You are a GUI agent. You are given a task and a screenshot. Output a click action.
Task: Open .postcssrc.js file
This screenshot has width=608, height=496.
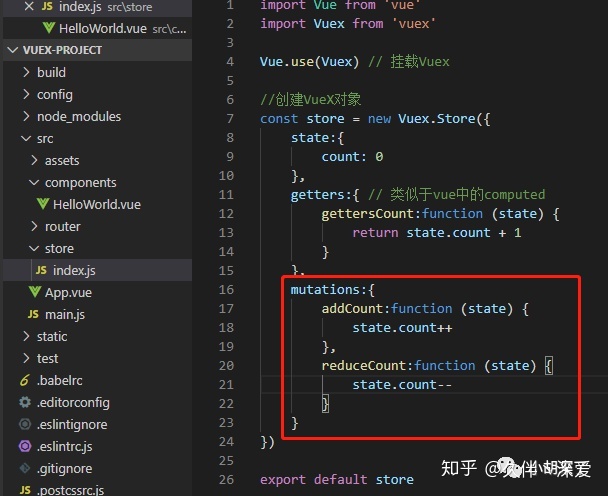tap(71, 491)
